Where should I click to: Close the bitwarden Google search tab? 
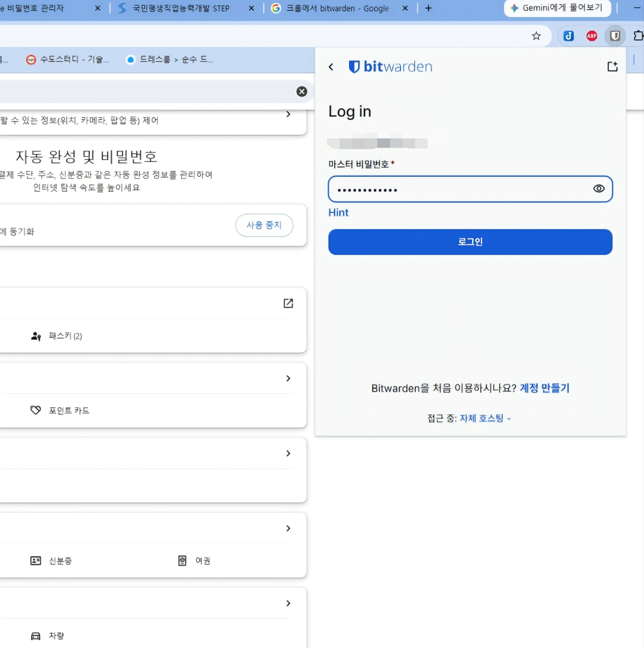[405, 8]
